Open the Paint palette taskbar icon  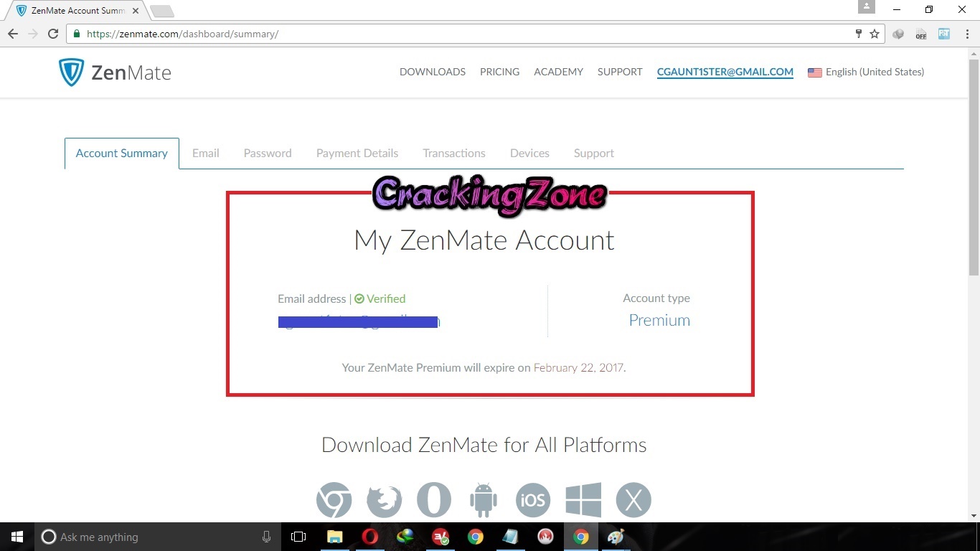point(616,537)
